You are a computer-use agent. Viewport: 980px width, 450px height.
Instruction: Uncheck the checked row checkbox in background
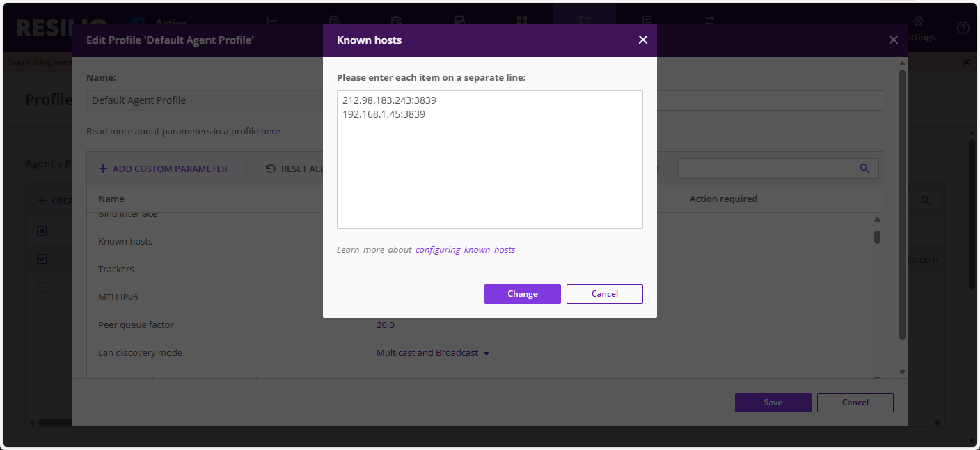[x=42, y=259]
